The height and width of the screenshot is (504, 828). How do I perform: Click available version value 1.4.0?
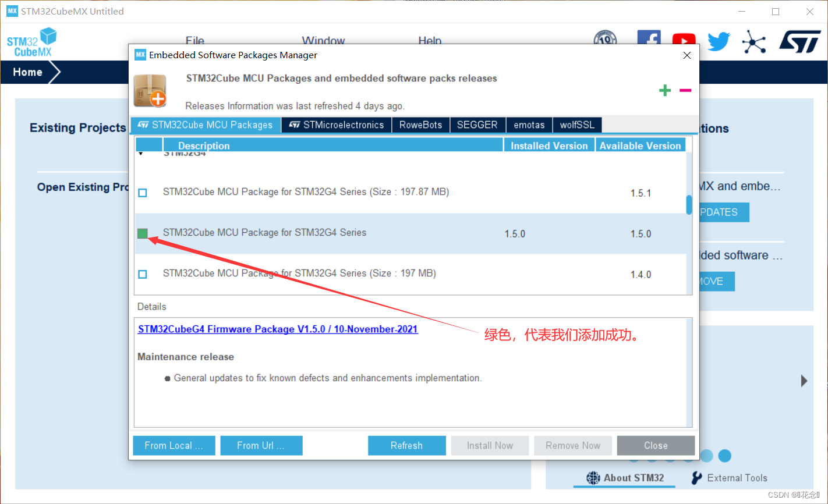click(x=641, y=275)
